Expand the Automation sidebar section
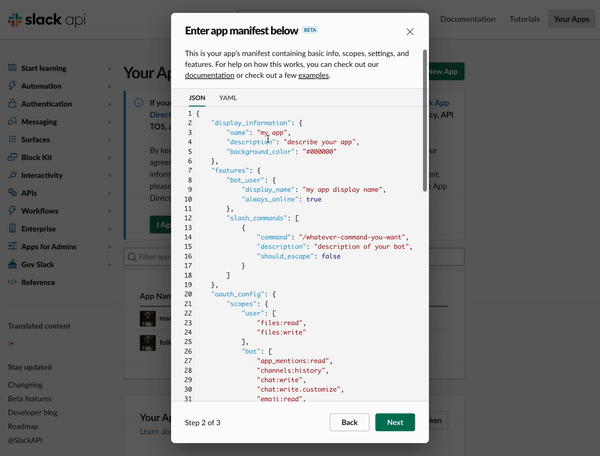This screenshot has width=600, height=456. [x=108, y=86]
